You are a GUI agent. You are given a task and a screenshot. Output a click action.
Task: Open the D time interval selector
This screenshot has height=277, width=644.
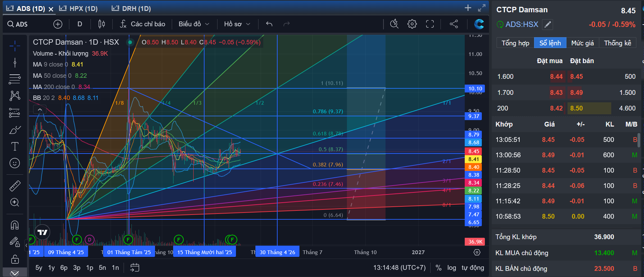[x=80, y=24]
